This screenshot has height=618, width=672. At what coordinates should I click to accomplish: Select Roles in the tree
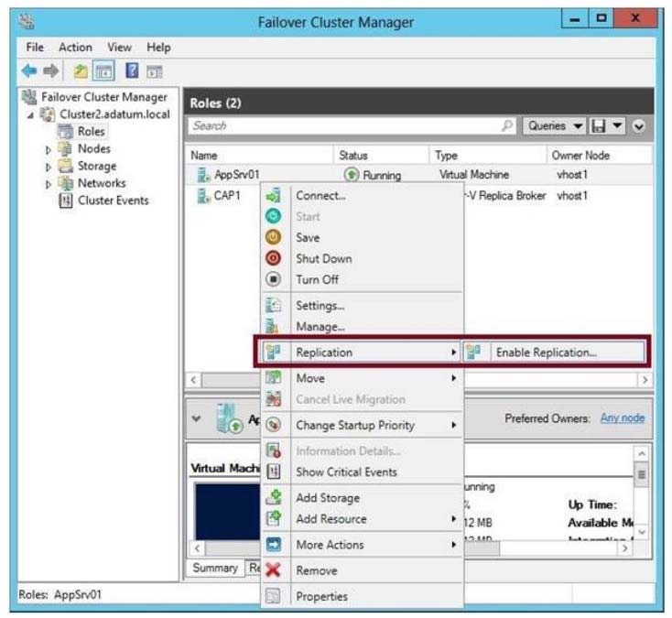(92, 132)
